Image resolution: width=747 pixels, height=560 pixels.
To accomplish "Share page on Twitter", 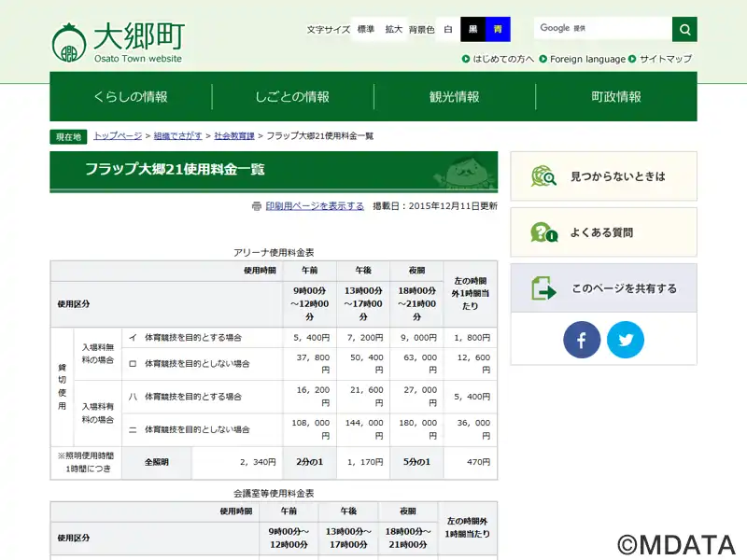I will tap(626, 341).
